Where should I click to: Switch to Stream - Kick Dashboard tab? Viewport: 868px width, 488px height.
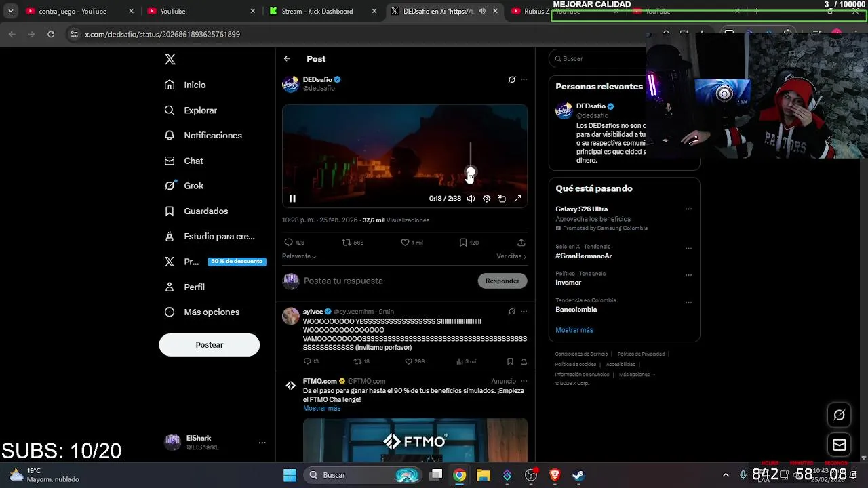coord(323,11)
